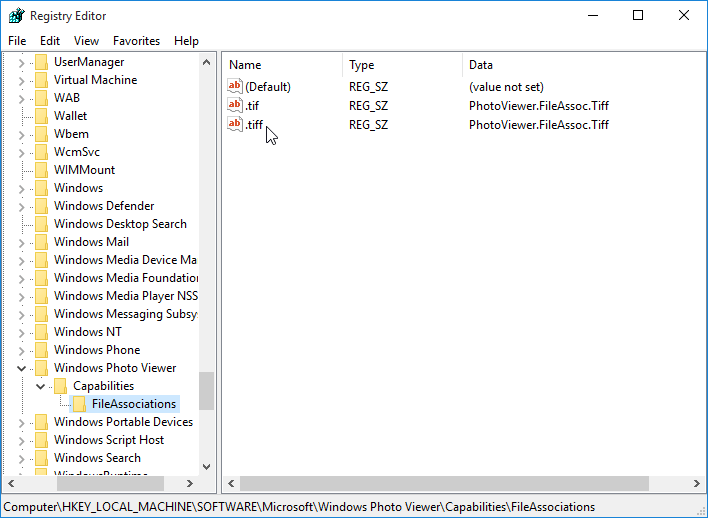Collapse the Capabilities subkey
Image resolution: width=708 pixels, height=518 pixels.
click(x=41, y=386)
